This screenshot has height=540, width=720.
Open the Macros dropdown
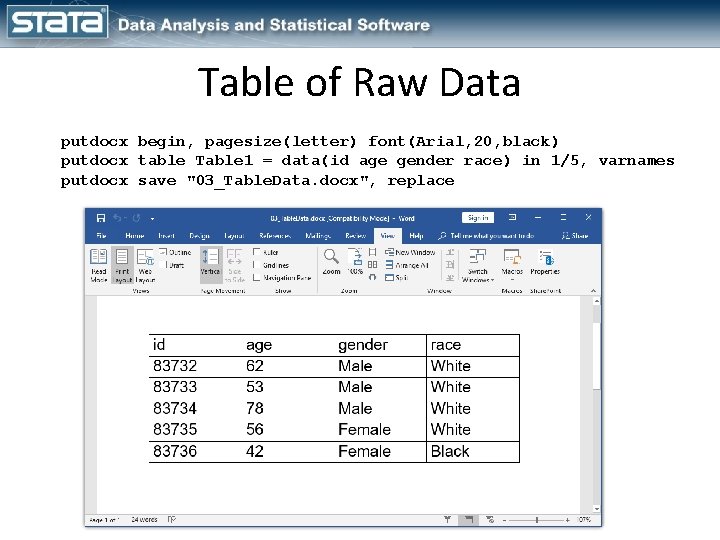[512, 265]
